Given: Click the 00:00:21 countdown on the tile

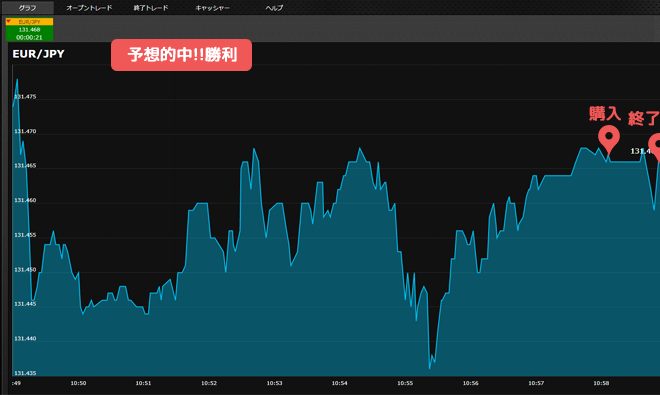Looking at the screenshot, I should (29, 37).
